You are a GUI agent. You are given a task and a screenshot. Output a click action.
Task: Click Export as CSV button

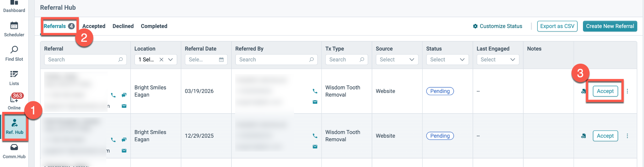click(x=557, y=26)
